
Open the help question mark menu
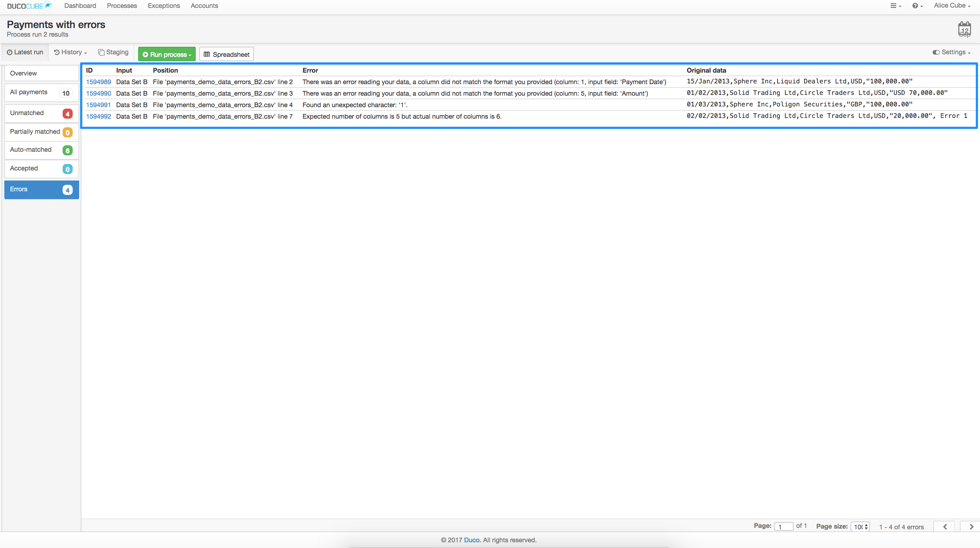pyautogui.click(x=917, y=6)
